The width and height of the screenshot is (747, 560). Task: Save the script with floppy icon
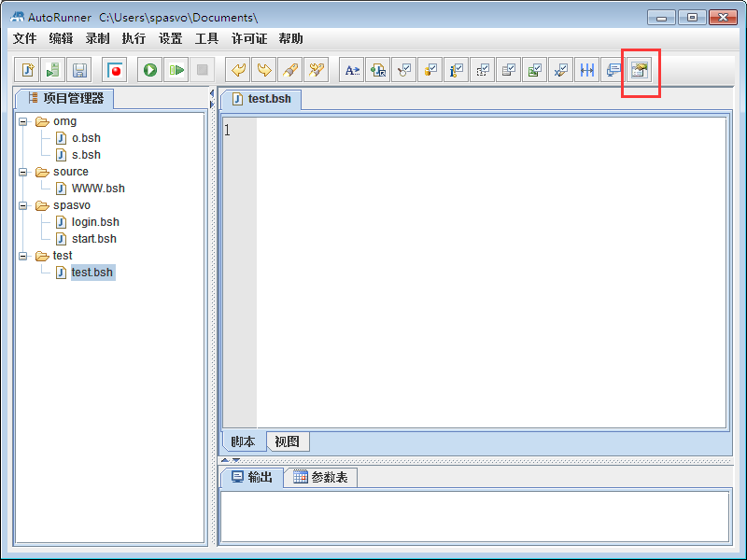pyautogui.click(x=79, y=71)
